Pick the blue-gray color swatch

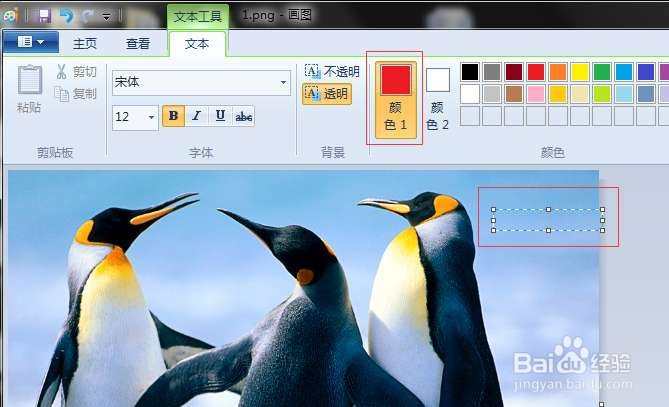click(646, 94)
